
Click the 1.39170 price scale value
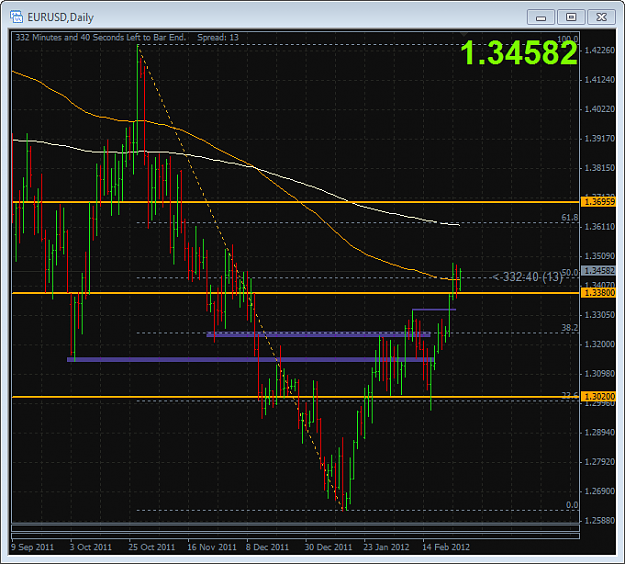[599, 139]
